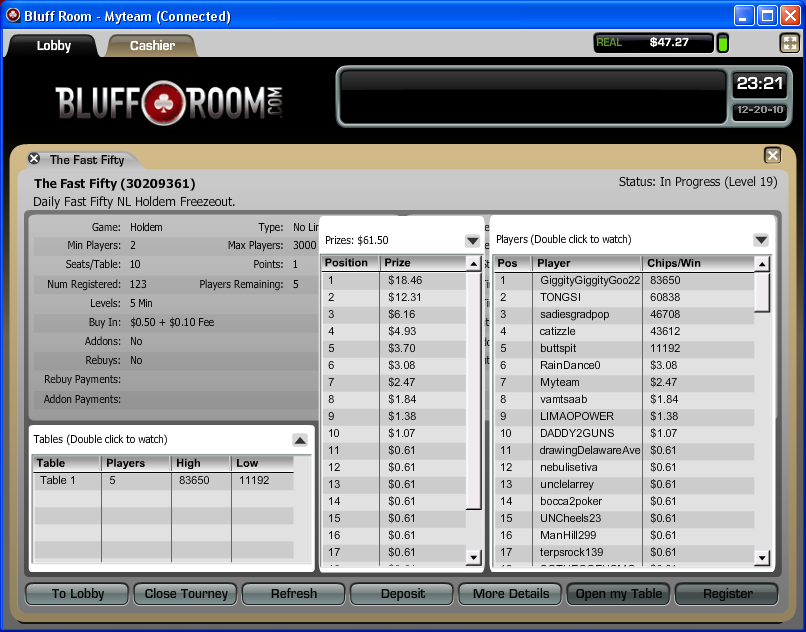Click the Register button
This screenshot has height=632, width=806.
click(x=727, y=594)
